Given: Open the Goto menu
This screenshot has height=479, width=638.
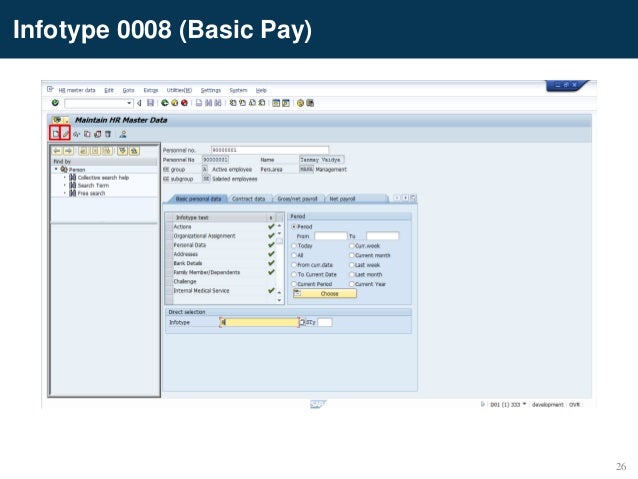Looking at the screenshot, I should [x=128, y=90].
